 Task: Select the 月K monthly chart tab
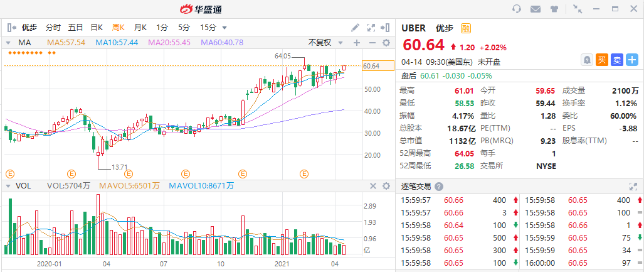[x=140, y=28]
